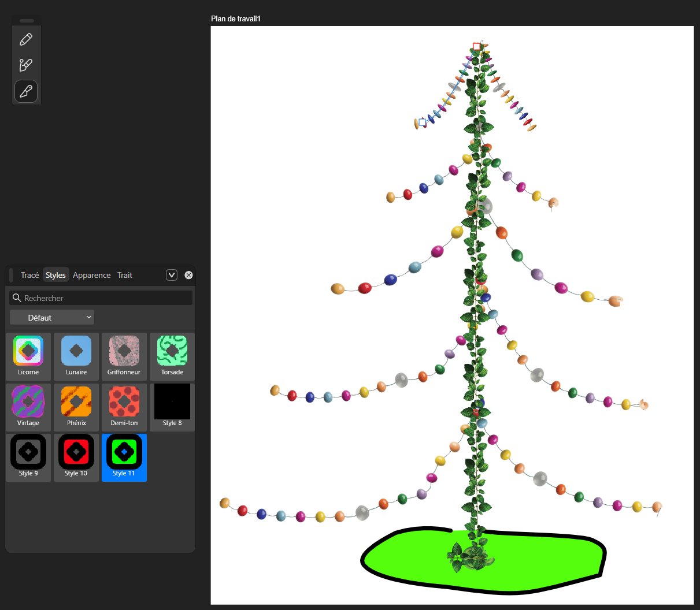This screenshot has width=700, height=610.
Task: Click the magnifier search icon
Action: 17,298
